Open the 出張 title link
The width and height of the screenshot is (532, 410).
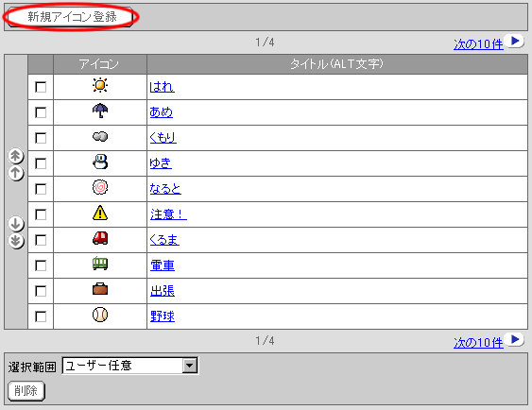(163, 291)
